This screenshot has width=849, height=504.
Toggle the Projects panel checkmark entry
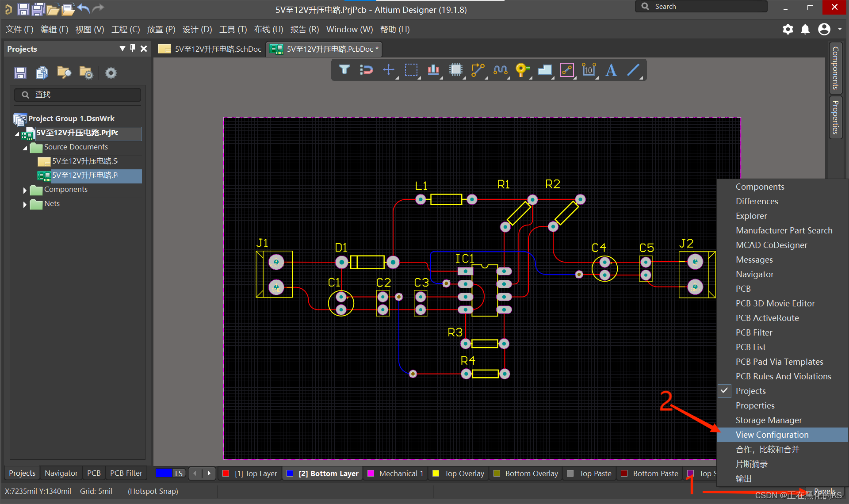coord(750,391)
